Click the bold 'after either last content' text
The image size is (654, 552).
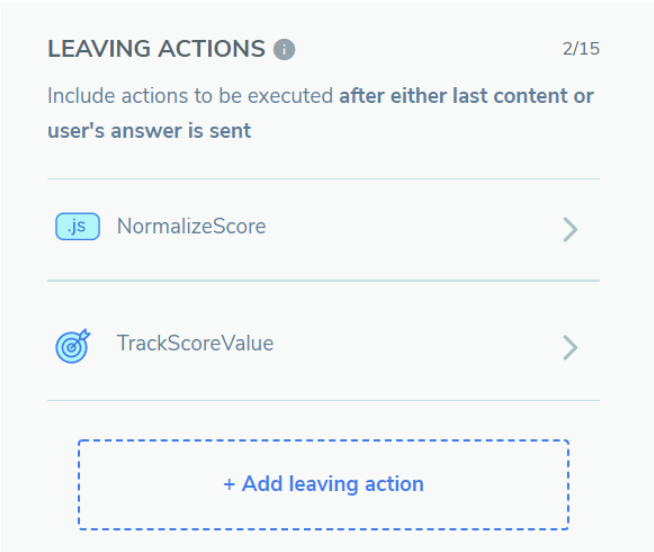(x=455, y=96)
